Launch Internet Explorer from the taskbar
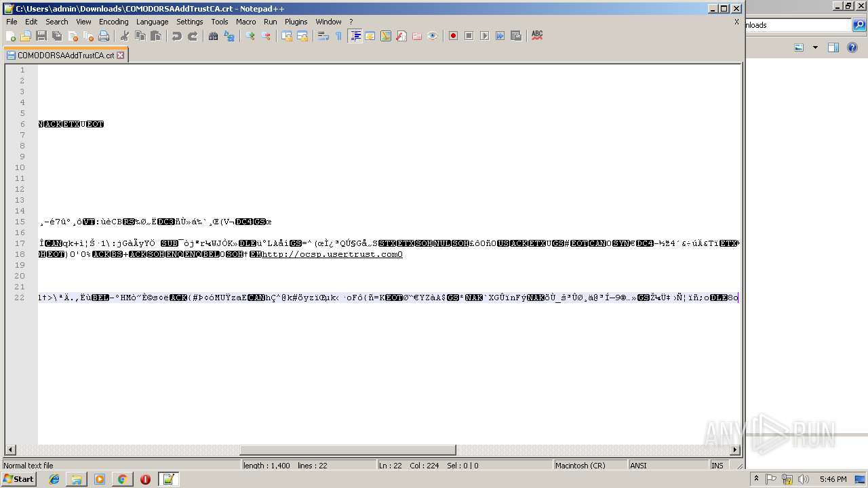Screen dimensions: 868x488 pos(54,479)
